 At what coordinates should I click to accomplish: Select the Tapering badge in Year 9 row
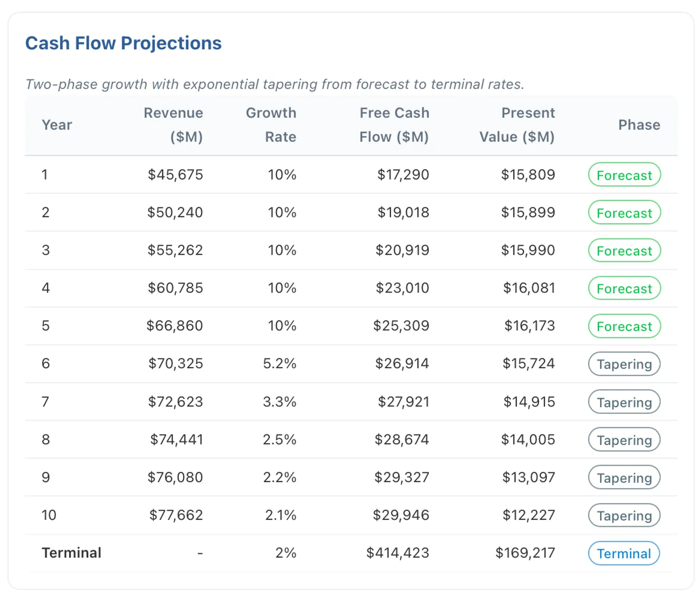pyautogui.click(x=624, y=478)
